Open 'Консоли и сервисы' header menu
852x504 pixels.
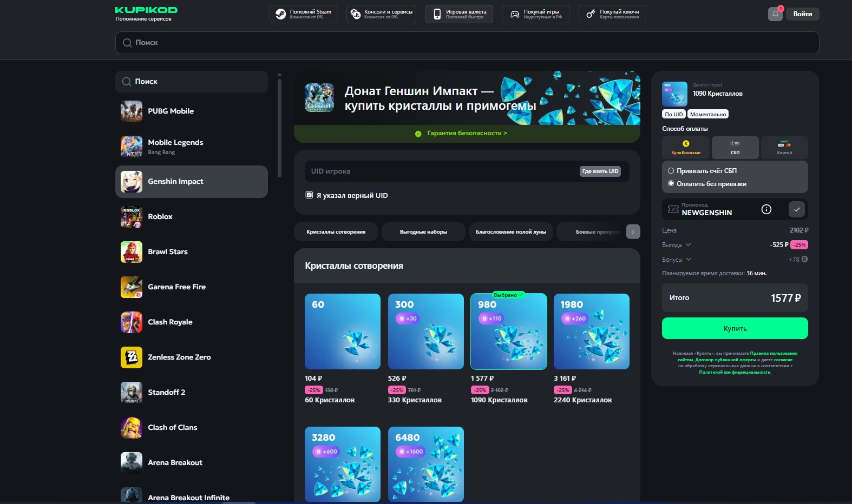pyautogui.click(x=381, y=14)
